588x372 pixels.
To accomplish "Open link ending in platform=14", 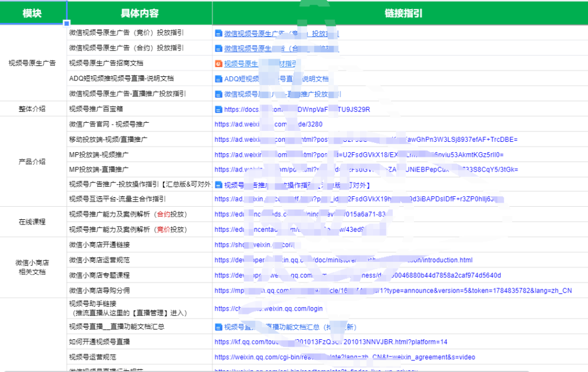I will [331, 342].
